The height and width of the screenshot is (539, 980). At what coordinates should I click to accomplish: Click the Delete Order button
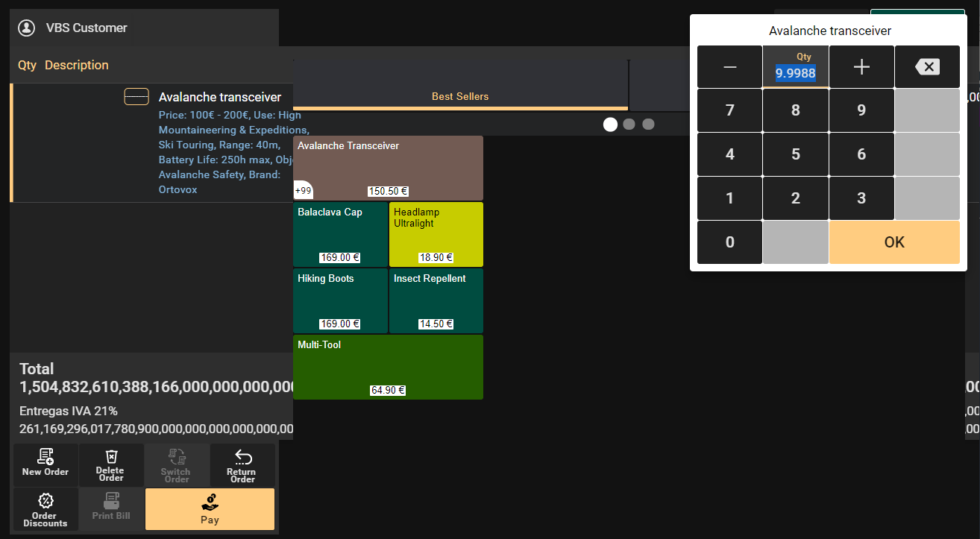coord(110,464)
